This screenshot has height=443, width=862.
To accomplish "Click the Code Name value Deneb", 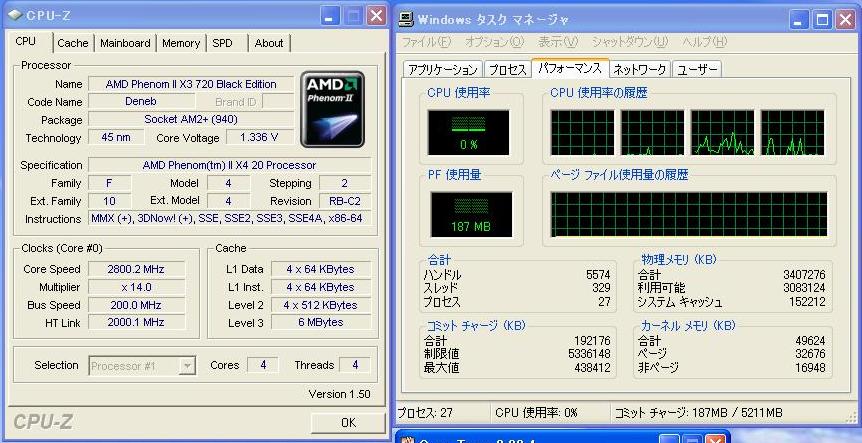I will (x=141, y=102).
